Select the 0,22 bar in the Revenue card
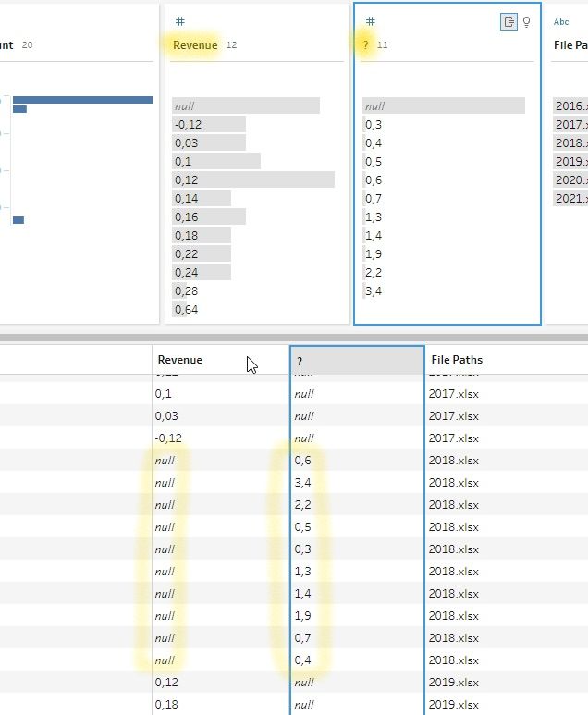 [202, 253]
